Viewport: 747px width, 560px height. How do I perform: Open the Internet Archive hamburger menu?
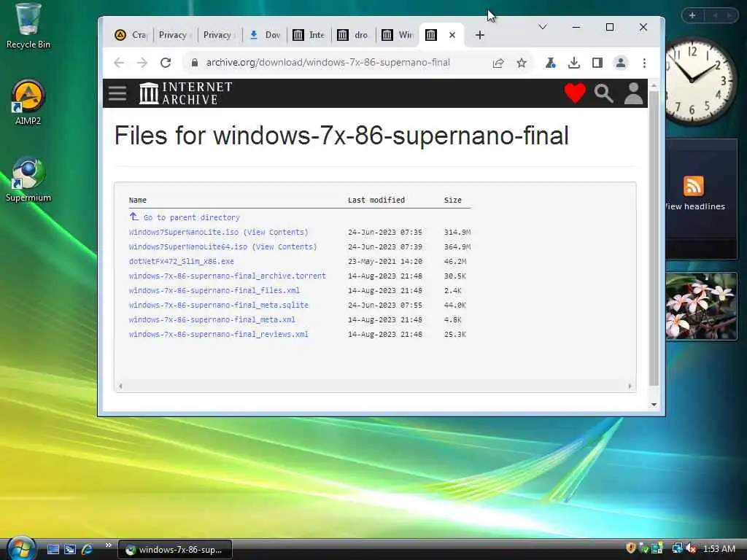117,93
